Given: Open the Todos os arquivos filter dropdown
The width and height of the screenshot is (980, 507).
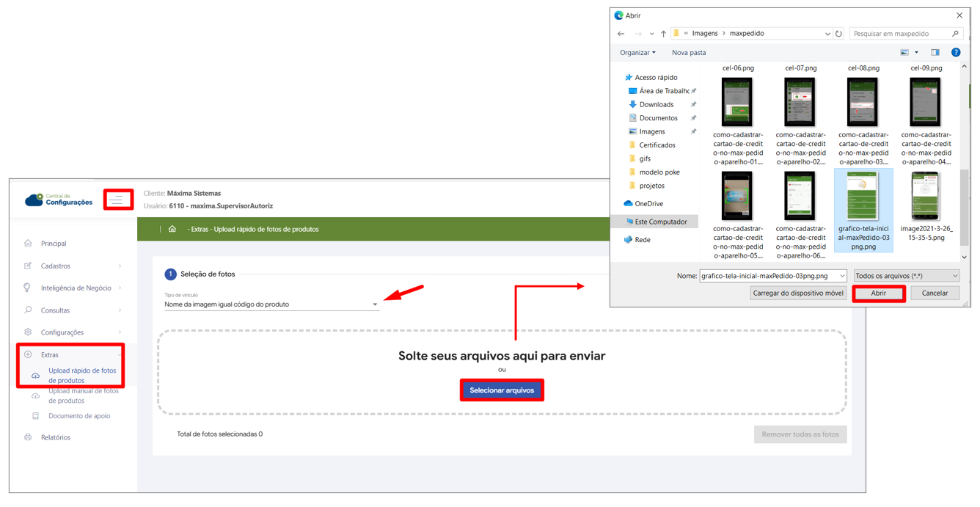Looking at the screenshot, I should click(907, 276).
